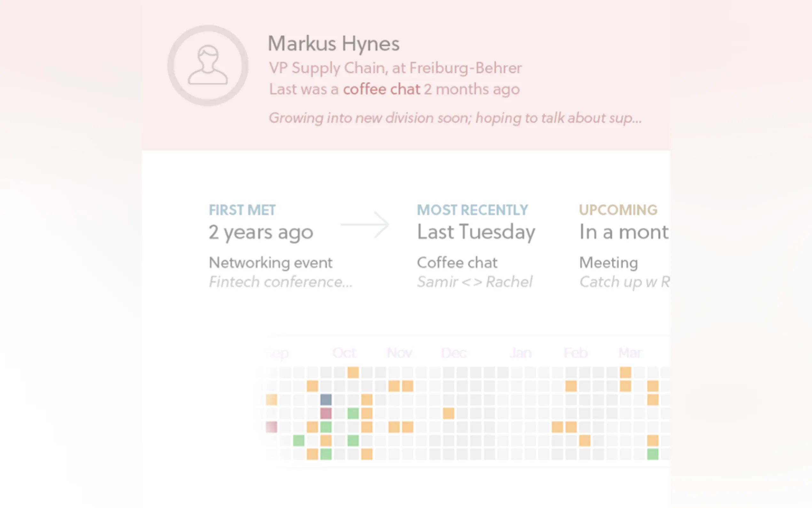This screenshot has width=812, height=508.
Task: Open the FIRST MET section heading
Action: point(242,210)
